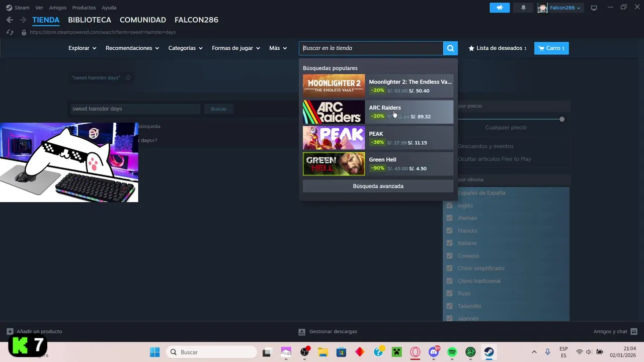Viewport: 644px width, 362px height.
Task: Open Microsoft Store from the taskbar
Action: [x=341, y=352]
